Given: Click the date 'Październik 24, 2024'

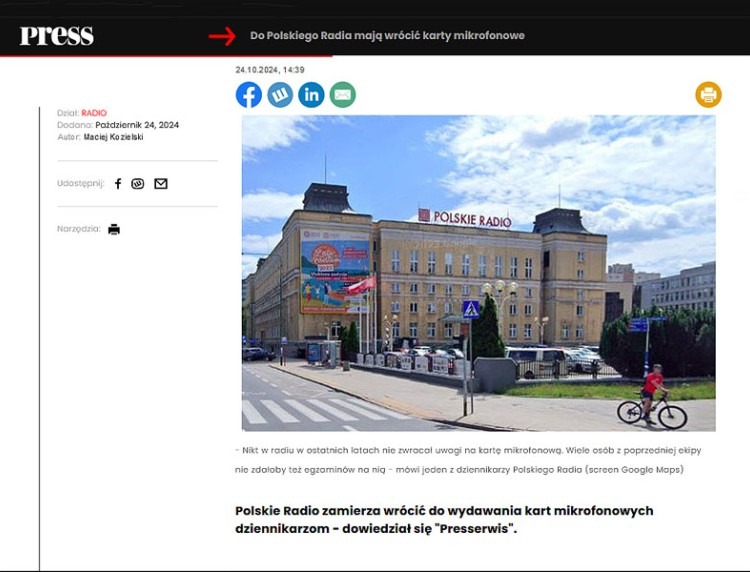Looking at the screenshot, I should pyautogui.click(x=137, y=125).
